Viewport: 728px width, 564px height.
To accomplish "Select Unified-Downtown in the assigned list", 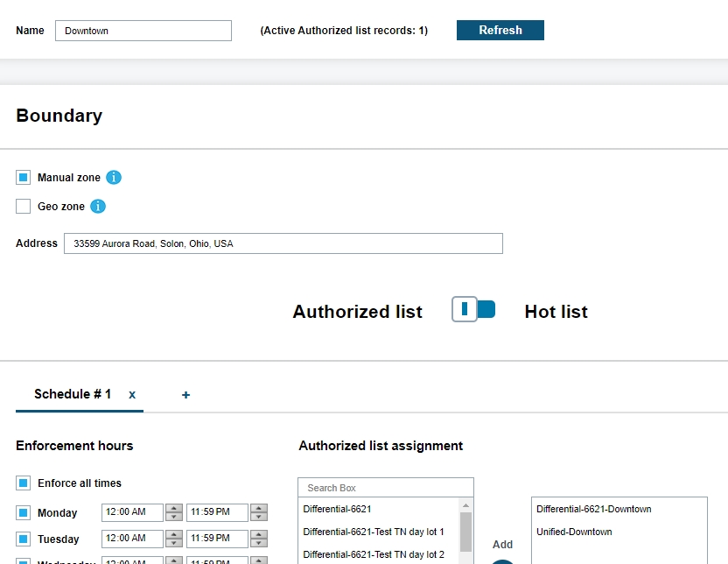I will click(x=574, y=532).
